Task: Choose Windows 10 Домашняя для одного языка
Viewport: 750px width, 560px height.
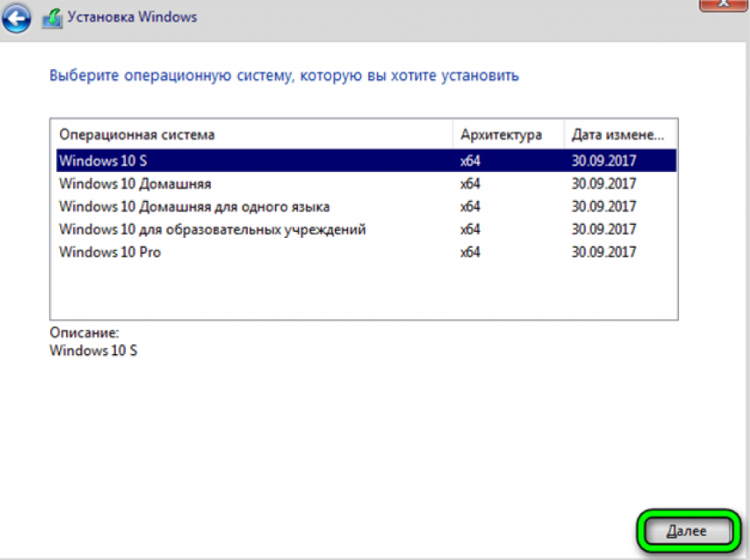Action: [366, 206]
